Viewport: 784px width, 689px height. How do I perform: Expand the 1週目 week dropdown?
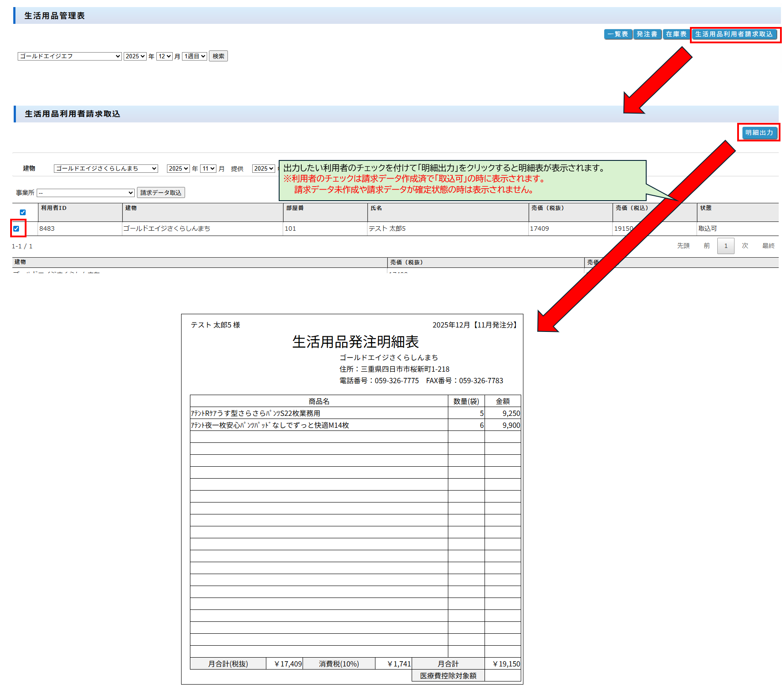pyautogui.click(x=194, y=56)
